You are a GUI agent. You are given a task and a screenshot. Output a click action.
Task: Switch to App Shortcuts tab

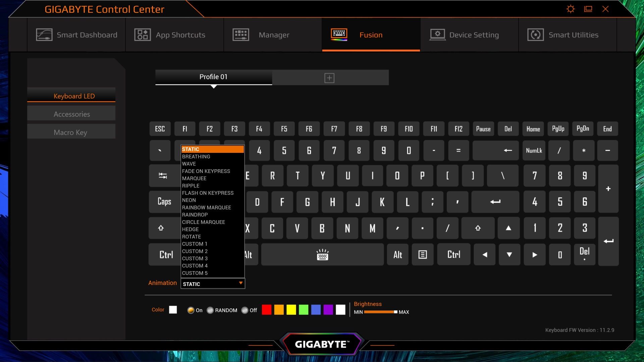coord(175,35)
